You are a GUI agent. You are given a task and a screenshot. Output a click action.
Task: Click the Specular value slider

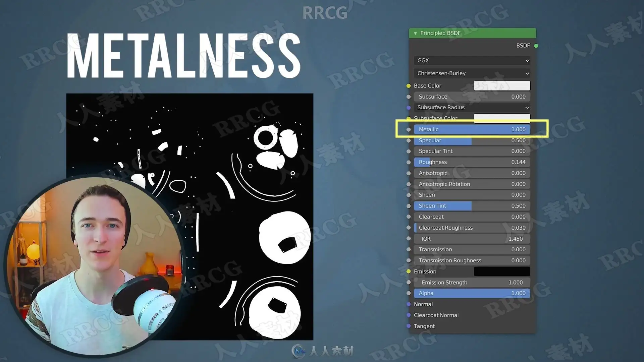point(472,140)
